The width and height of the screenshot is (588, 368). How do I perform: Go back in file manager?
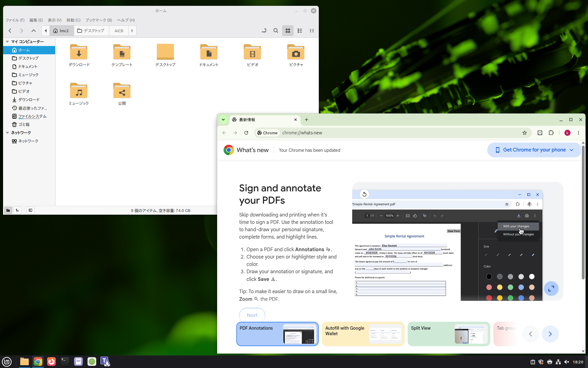click(x=10, y=31)
